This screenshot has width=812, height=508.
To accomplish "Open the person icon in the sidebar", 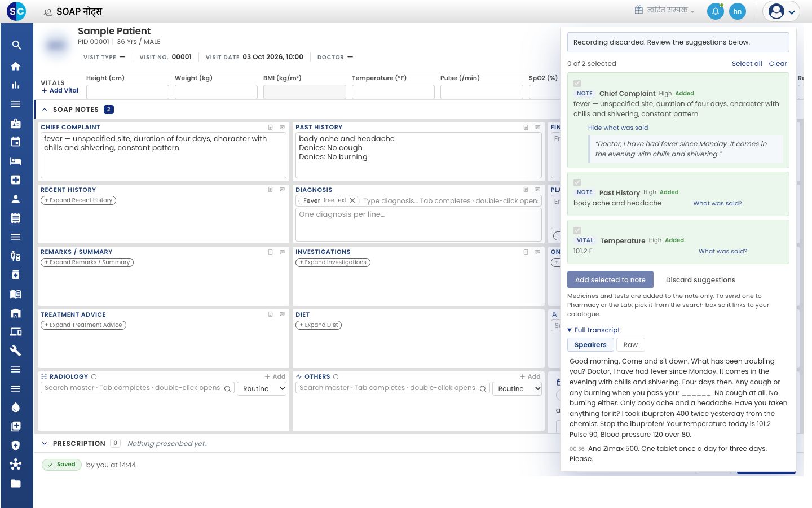I will pos(16,199).
